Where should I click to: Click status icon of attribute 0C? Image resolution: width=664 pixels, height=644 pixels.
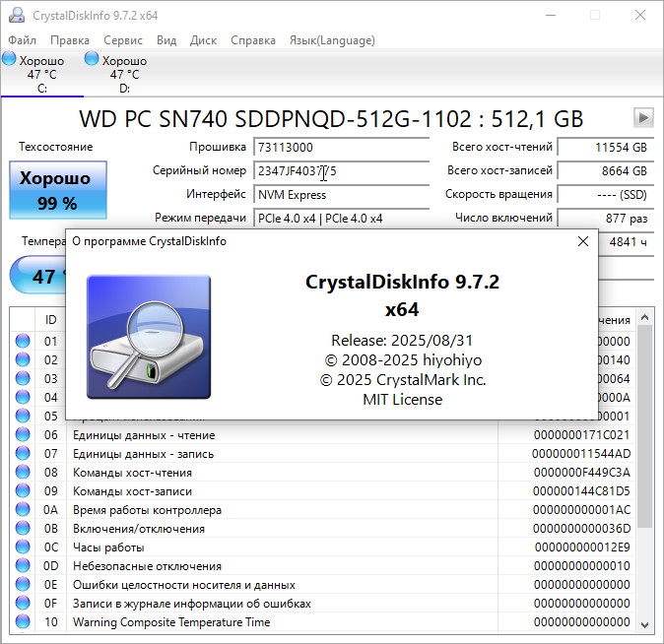[x=23, y=547]
